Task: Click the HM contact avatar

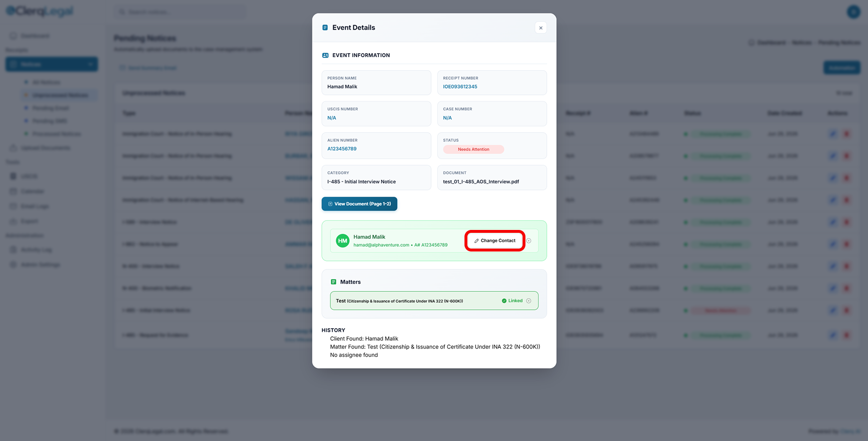Action: [343, 241]
